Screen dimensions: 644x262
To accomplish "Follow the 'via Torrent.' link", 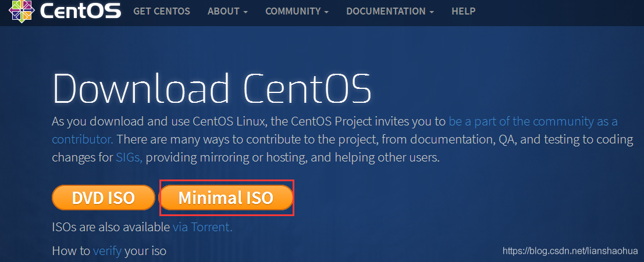I will tap(202, 227).
